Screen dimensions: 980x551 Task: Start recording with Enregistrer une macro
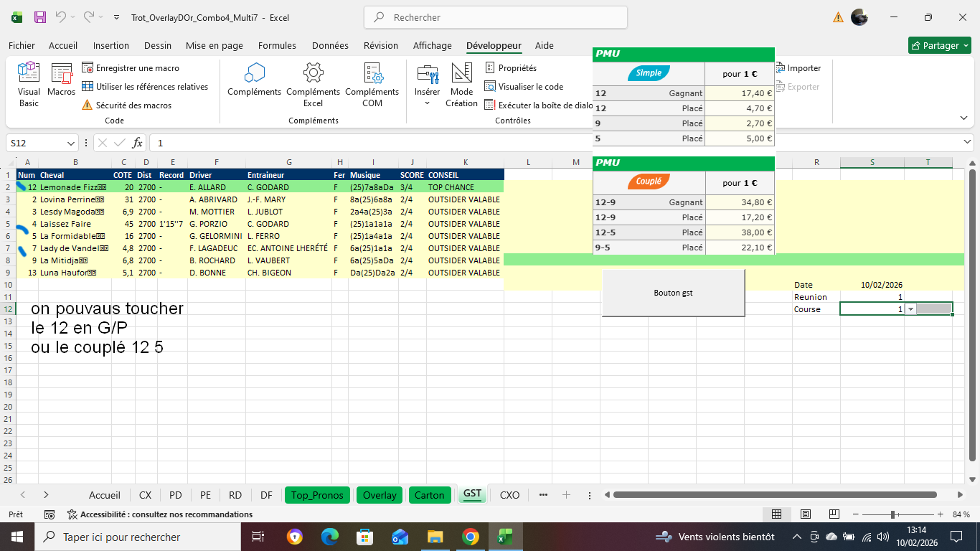point(130,68)
